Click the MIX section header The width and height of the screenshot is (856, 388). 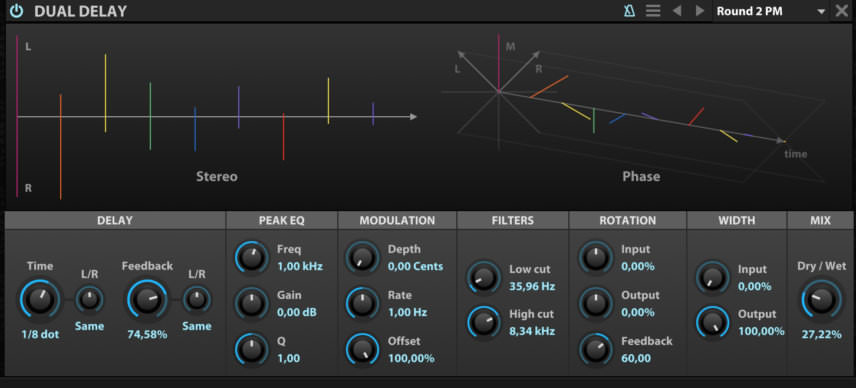[820, 220]
